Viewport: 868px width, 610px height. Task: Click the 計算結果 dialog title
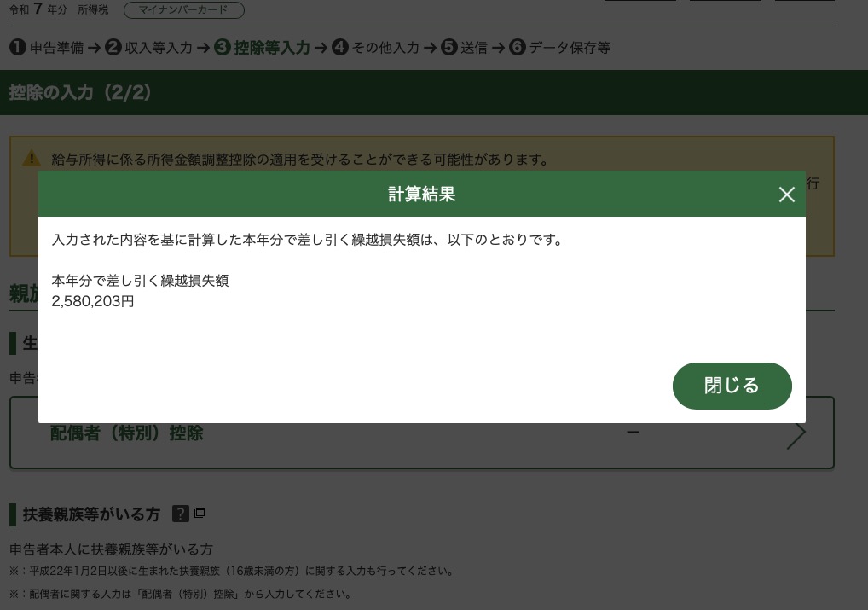[x=421, y=195]
